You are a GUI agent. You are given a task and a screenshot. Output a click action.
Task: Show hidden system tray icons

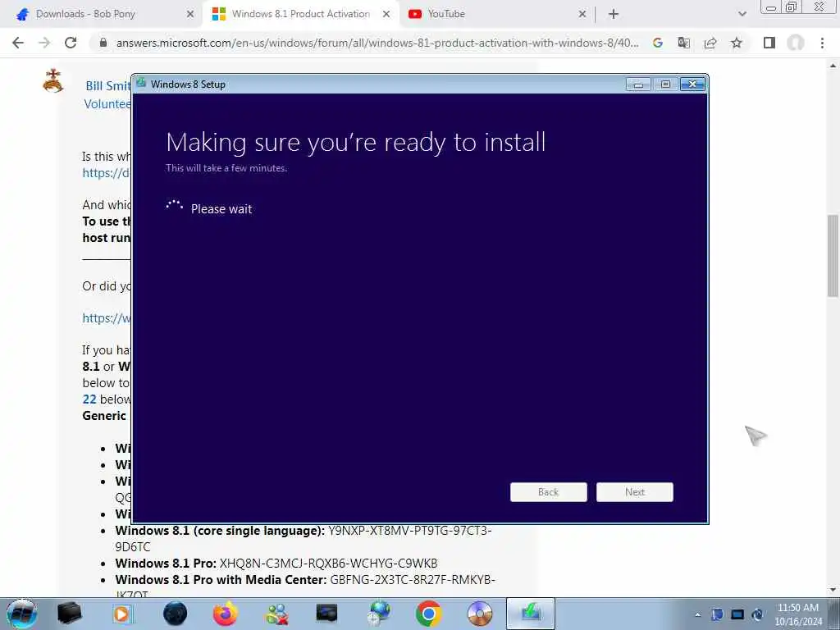pyautogui.click(x=697, y=614)
